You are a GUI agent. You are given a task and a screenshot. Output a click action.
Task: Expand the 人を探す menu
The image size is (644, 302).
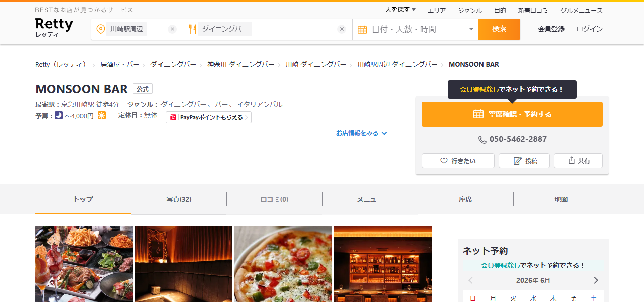tap(400, 10)
